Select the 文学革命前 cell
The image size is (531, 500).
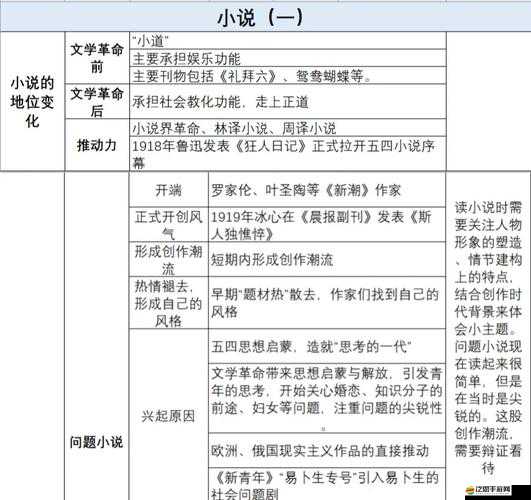click(x=97, y=58)
